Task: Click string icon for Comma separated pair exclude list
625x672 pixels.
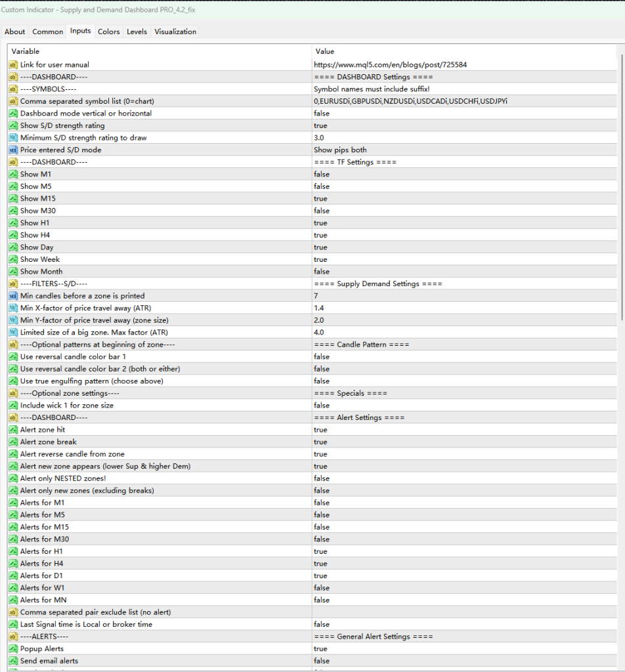Action: coord(13,612)
